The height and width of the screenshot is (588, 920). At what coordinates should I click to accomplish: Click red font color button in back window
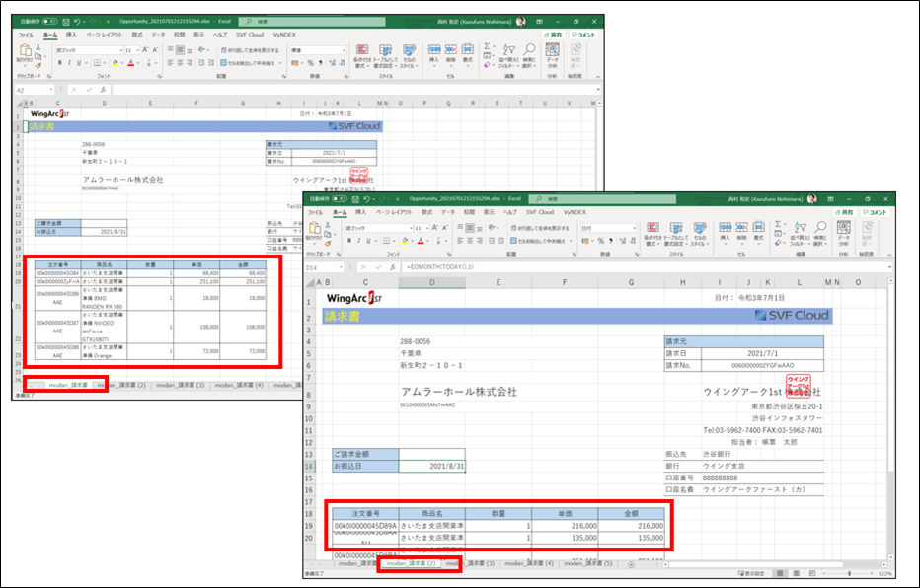pos(131,63)
